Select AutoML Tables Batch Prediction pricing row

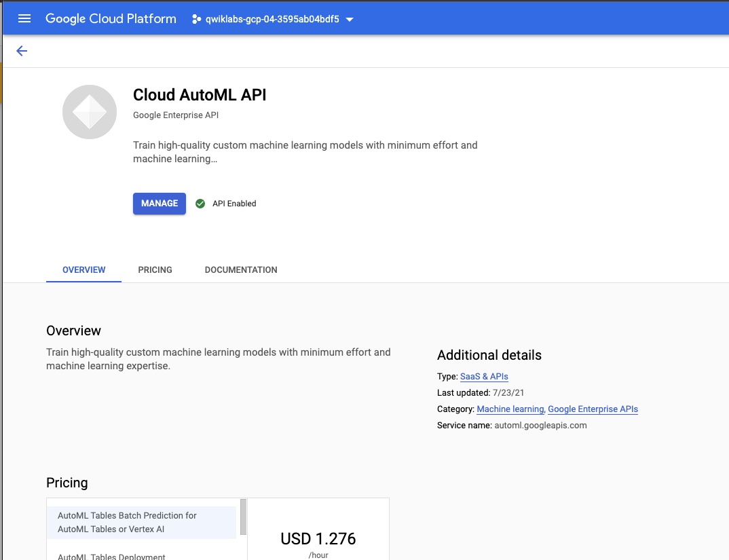tap(142, 522)
